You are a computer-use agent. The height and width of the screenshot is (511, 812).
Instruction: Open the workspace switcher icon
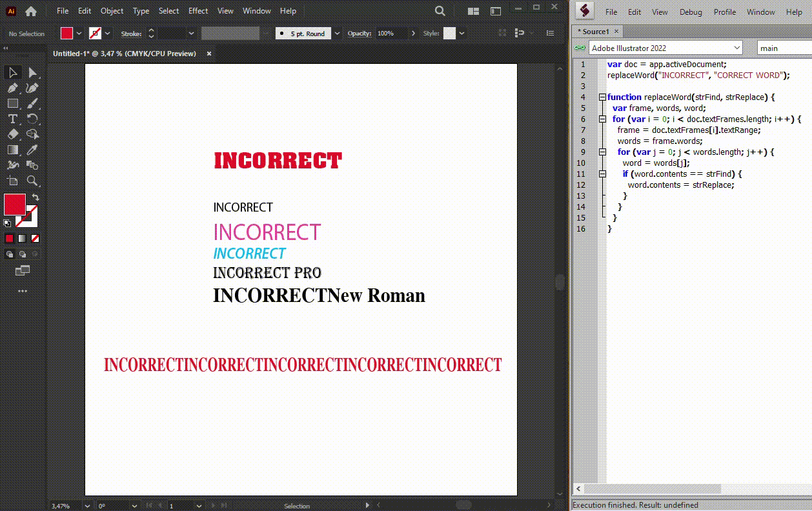pos(496,11)
